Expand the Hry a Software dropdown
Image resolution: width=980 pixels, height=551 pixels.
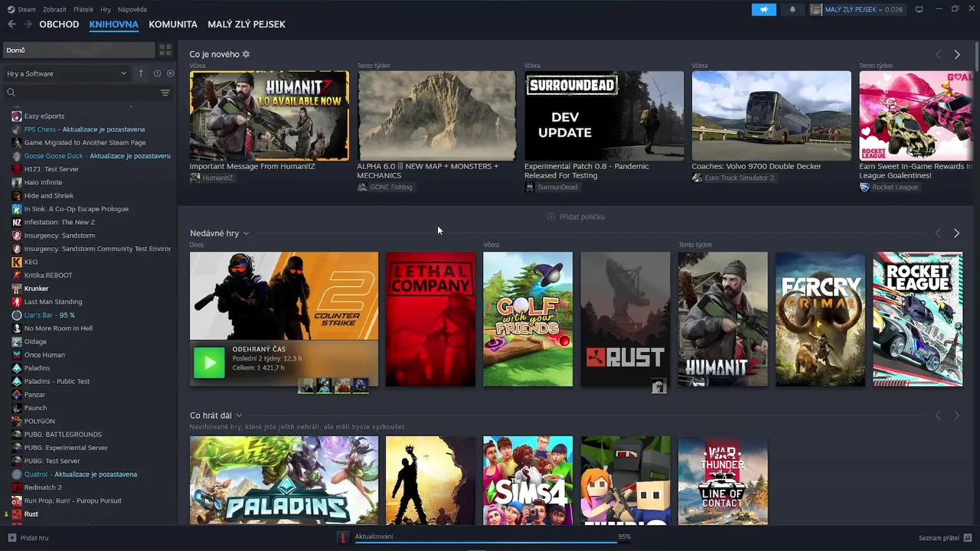(67, 73)
